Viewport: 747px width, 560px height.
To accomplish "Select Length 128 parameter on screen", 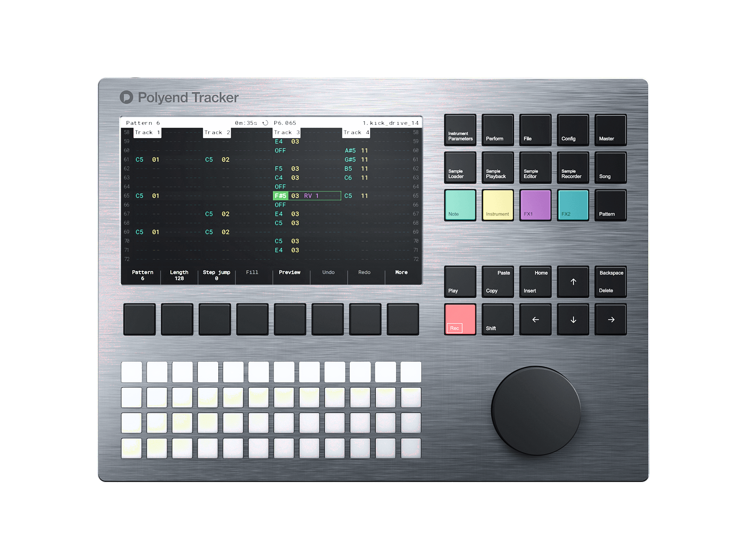I will (179, 275).
